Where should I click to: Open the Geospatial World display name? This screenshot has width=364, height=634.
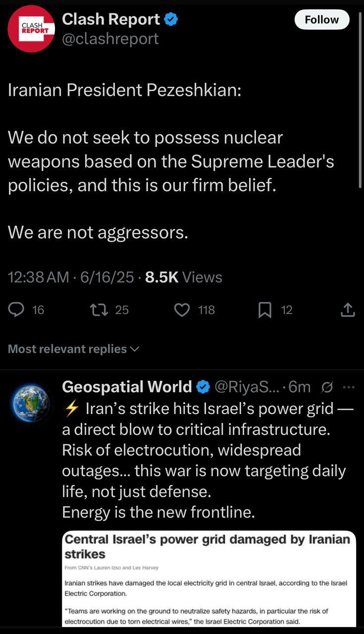pos(127,387)
